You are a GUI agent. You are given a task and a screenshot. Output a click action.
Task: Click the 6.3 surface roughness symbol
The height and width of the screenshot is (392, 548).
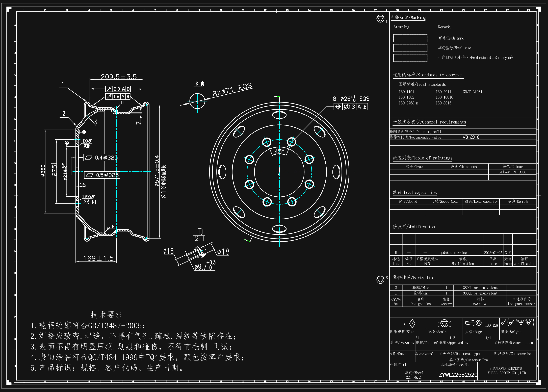528,322
